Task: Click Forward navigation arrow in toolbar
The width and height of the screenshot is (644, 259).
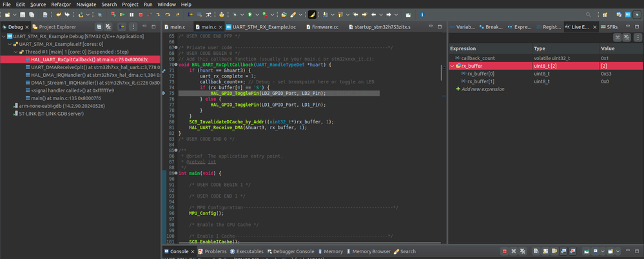Action: (x=389, y=14)
